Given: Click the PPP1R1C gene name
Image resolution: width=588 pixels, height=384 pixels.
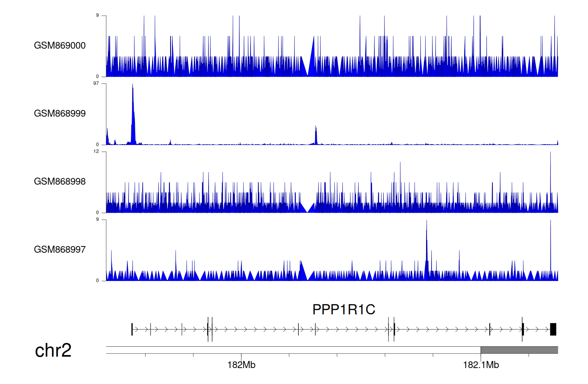Looking at the screenshot, I should (343, 310).
